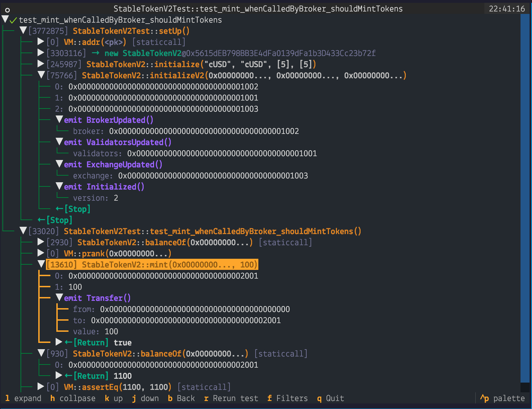Collapse the emit Transfer event details

[59, 297]
